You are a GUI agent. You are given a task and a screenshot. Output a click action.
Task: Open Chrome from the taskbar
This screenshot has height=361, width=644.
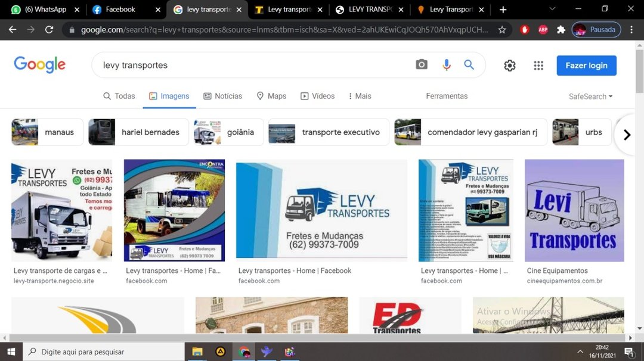click(x=244, y=351)
